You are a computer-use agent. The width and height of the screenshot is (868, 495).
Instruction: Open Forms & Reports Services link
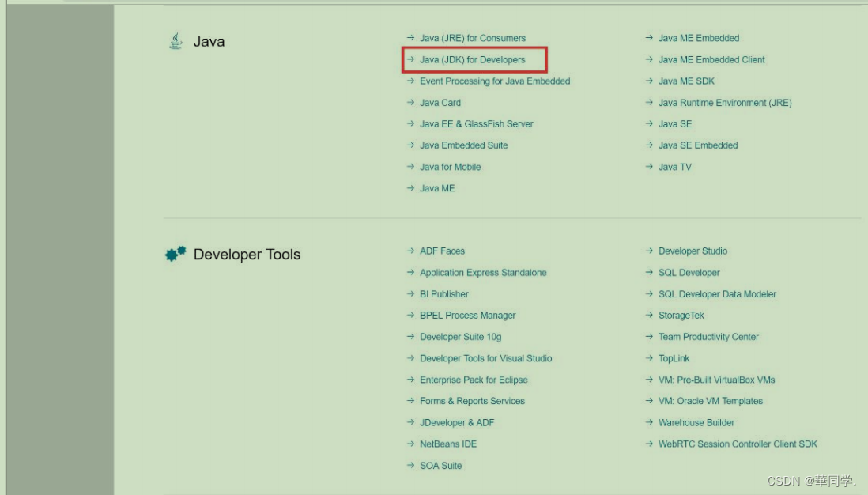click(x=472, y=402)
